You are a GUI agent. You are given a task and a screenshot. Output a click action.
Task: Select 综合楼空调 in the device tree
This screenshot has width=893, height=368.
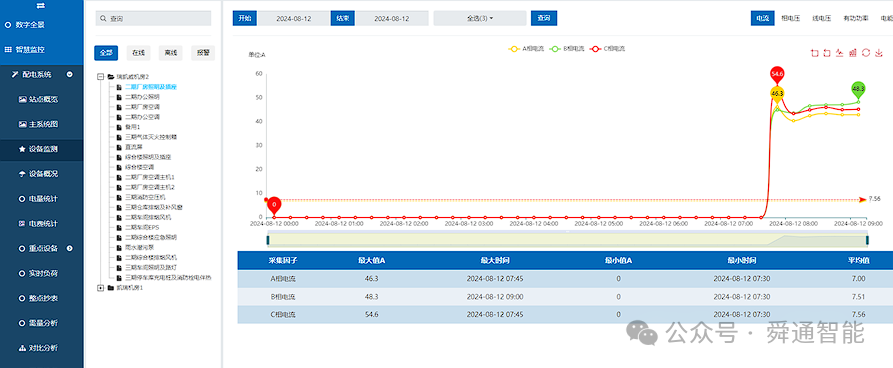point(140,167)
